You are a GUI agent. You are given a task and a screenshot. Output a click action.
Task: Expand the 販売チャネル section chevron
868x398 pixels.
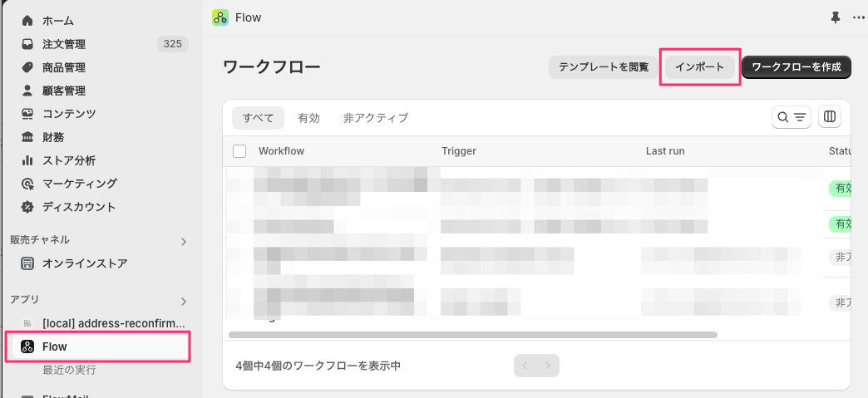coord(184,242)
